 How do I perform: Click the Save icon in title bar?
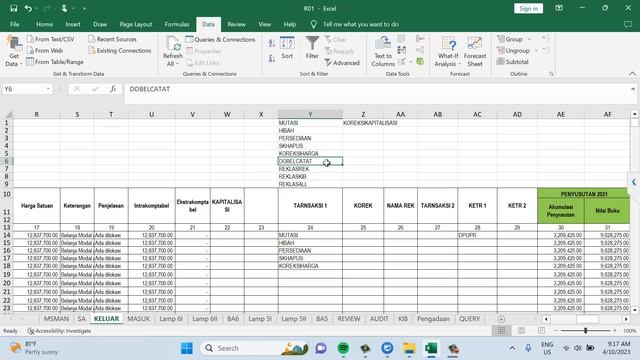click(x=13, y=8)
